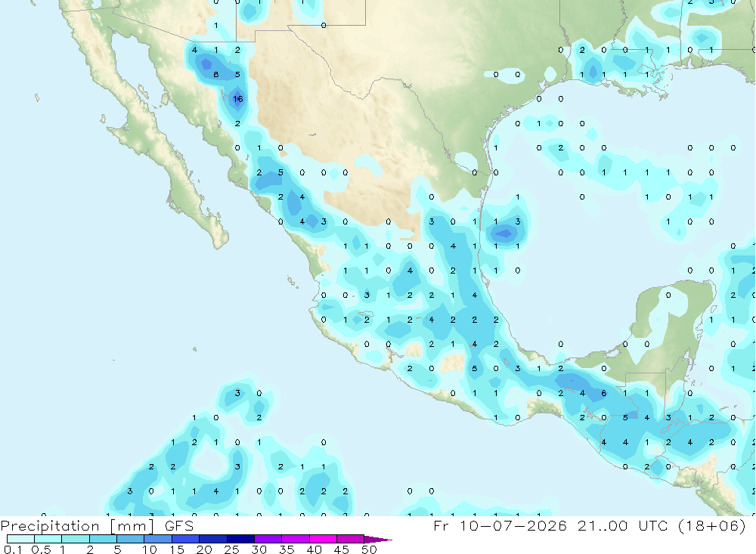Click the '8' precipitation value near Sonora
The image size is (756, 554).
(x=216, y=74)
